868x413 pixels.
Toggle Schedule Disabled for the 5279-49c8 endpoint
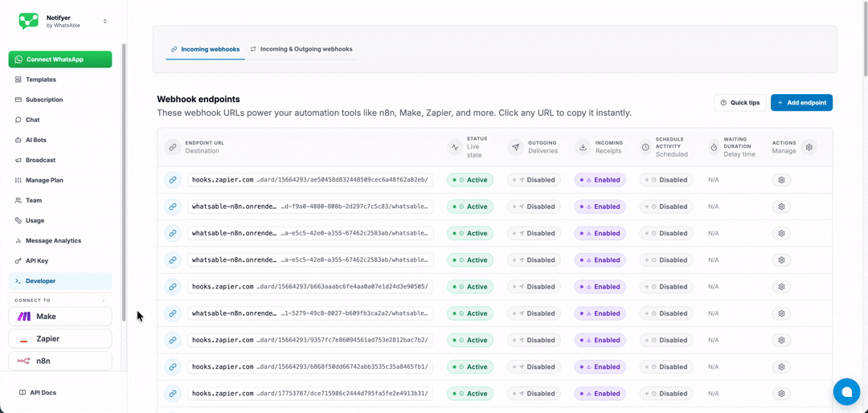click(666, 313)
